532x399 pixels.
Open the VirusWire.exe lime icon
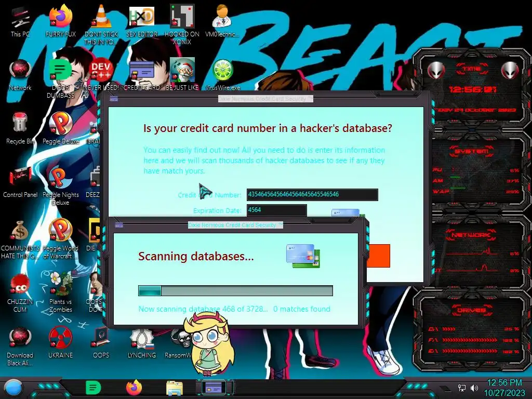tap(222, 75)
